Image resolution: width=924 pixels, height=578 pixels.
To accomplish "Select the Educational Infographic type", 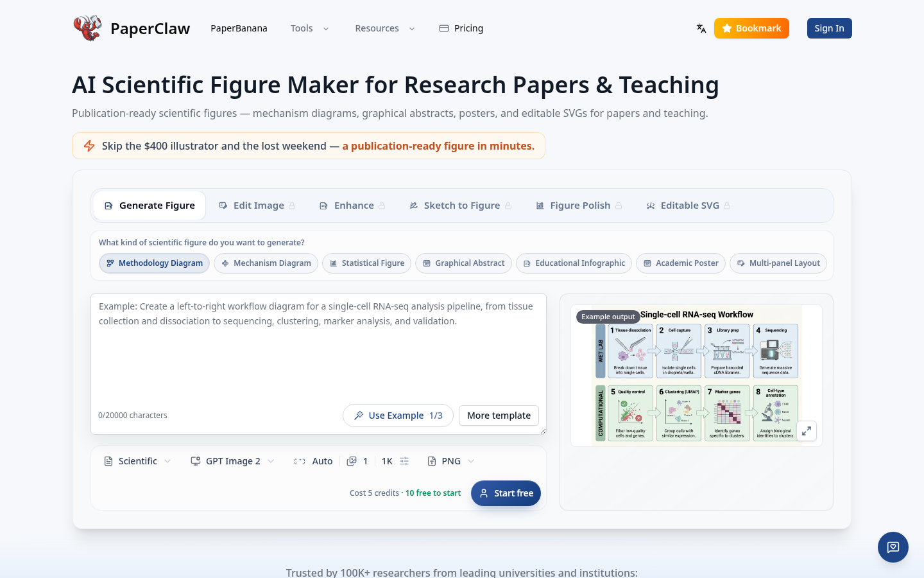I will pyautogui.click(x=574, y=263).
